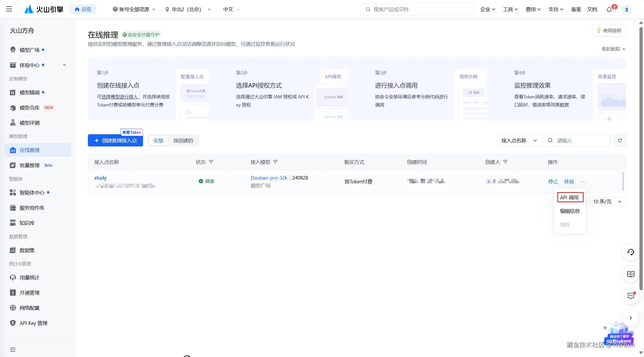Collapse the sidebar with the bottom icon

click(x=13, y=350)
